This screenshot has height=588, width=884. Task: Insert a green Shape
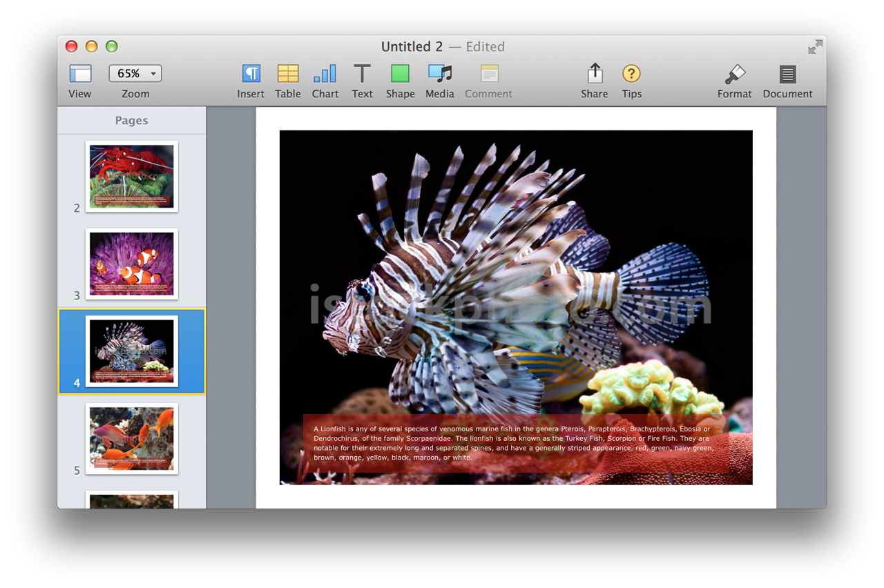[x=400, y=73]
